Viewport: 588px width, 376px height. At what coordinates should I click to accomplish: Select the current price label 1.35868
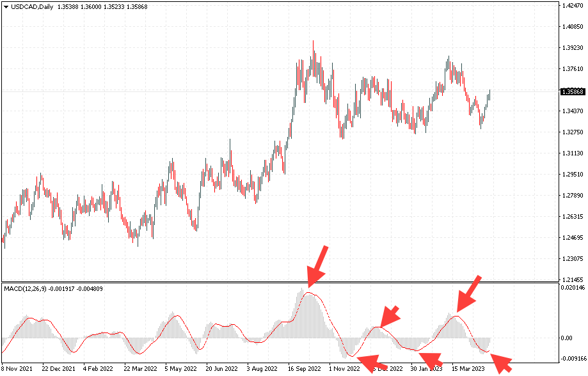click(572, 92)
